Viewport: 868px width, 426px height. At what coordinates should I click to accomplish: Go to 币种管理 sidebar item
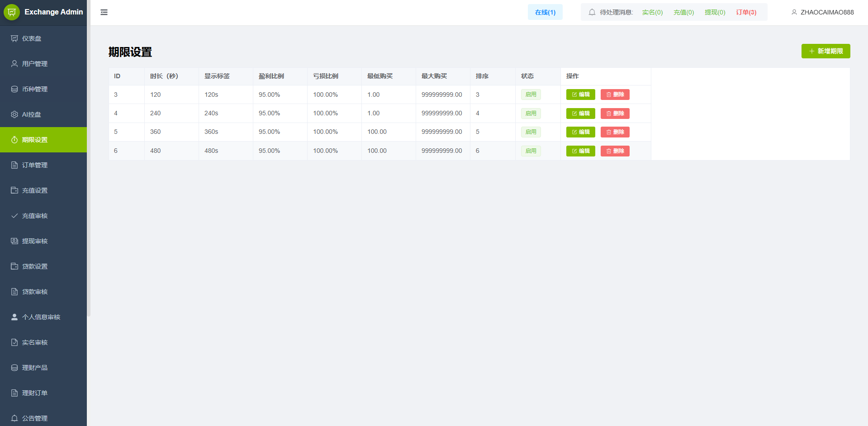tap(35, 89)
